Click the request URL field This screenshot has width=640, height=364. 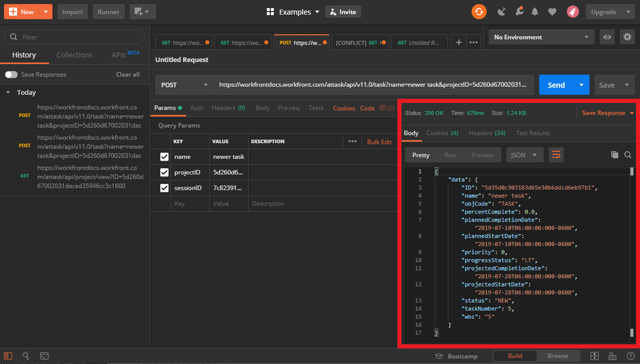pyautogui.click(x=374, y=85)
